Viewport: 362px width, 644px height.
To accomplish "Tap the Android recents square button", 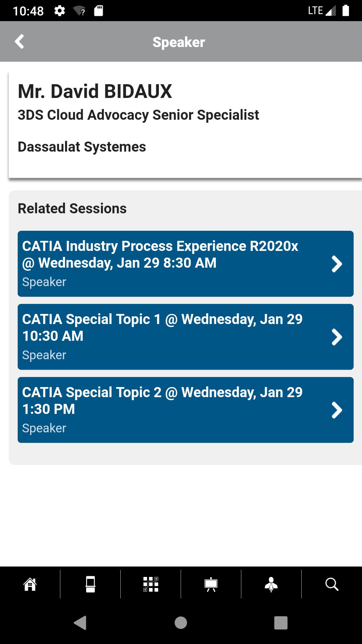I will (281, 623).
